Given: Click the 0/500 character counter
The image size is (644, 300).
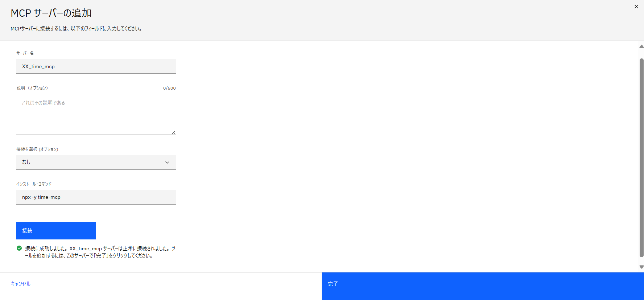Looking at the screenshot, I should 169,88.
